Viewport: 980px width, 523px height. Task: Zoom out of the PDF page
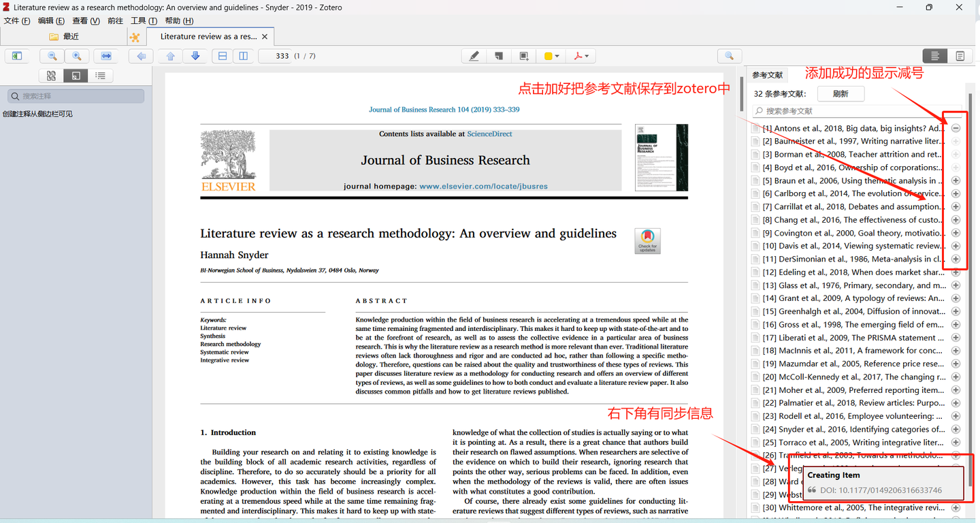52,56
